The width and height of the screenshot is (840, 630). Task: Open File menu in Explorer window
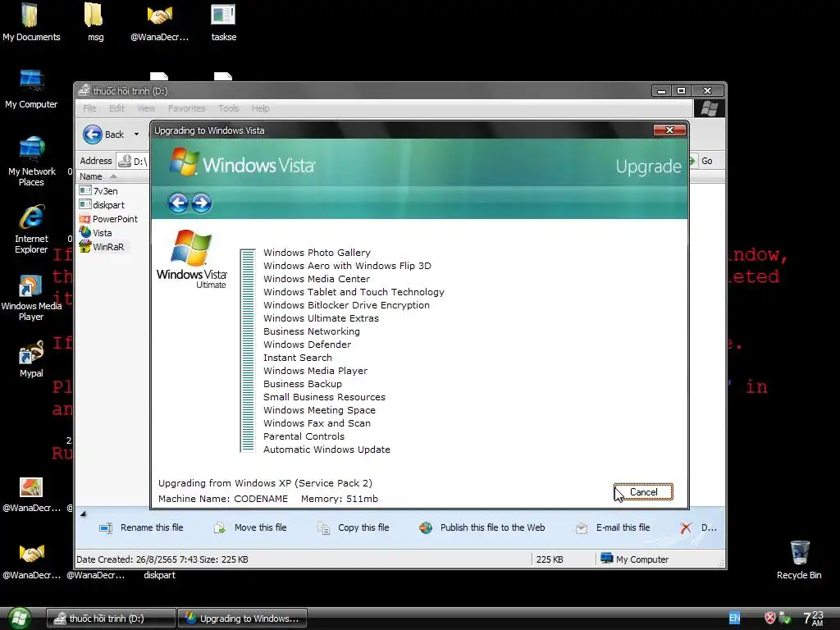[x=89, y=108]
